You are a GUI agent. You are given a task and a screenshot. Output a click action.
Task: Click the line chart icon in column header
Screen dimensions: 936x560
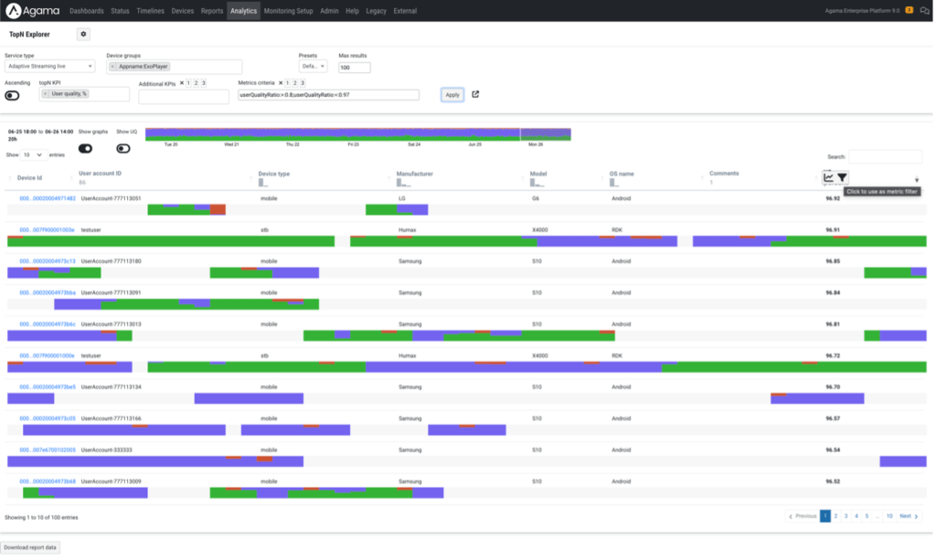coord(828,177)
